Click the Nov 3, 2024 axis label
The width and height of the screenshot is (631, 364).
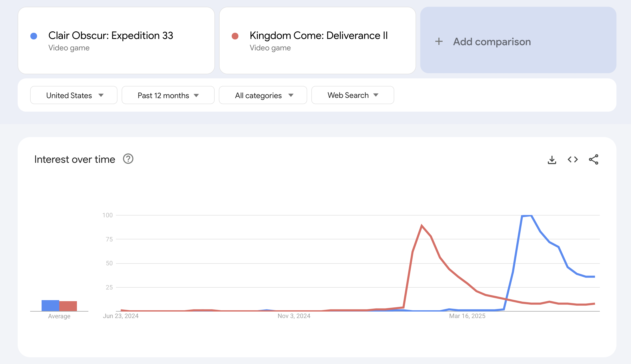[x=294, y=316]
